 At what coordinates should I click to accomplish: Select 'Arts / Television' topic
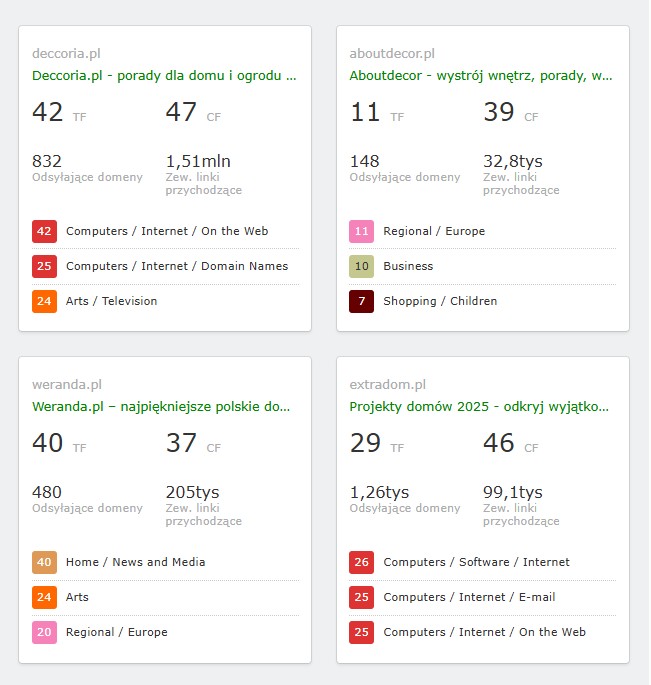(x=111, y=301)
